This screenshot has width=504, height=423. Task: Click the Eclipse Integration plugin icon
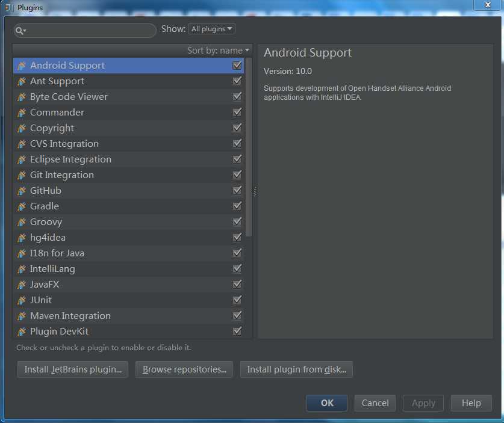[x=22, y=159]
